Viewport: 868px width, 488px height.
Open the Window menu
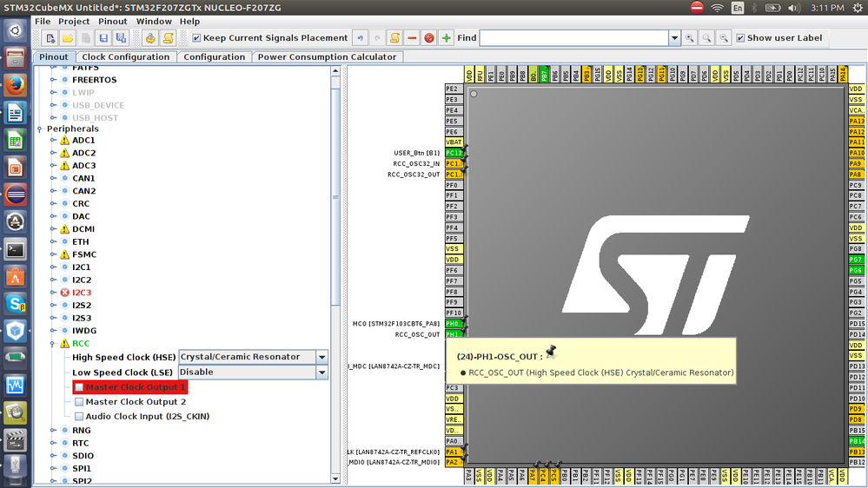(x=154, y=22)
